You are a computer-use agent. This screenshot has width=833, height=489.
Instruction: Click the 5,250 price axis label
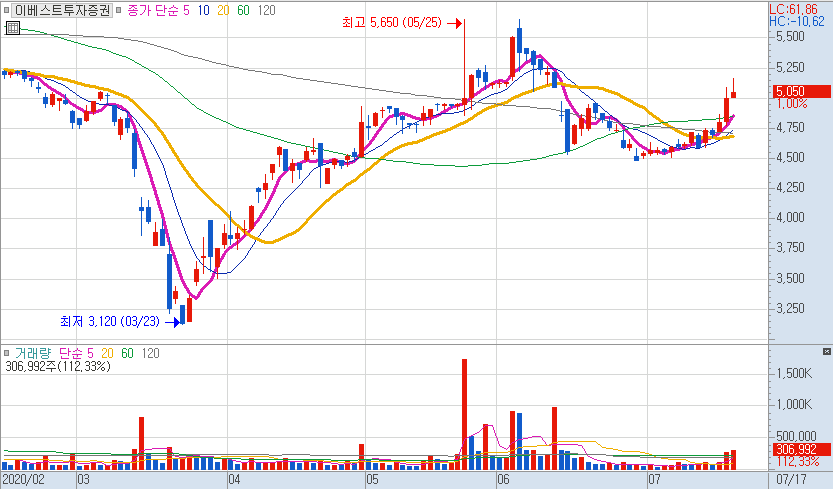(x=790, y=68)
